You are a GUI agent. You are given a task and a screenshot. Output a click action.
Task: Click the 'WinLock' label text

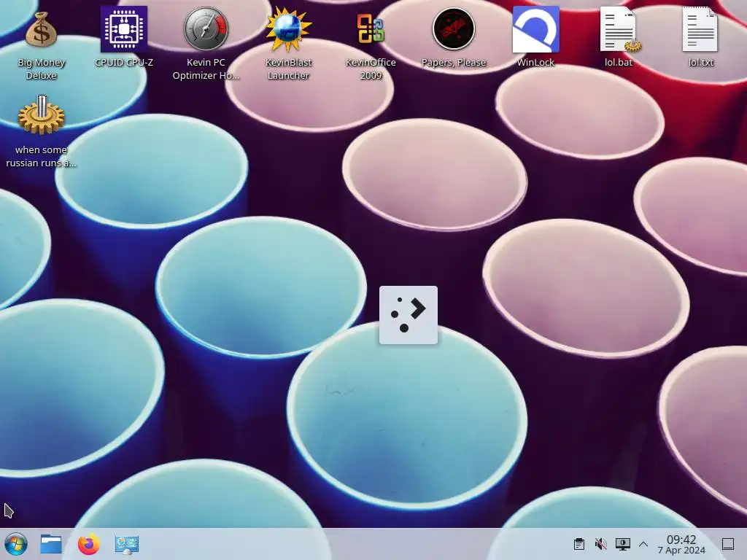click(x=535, y=63)
